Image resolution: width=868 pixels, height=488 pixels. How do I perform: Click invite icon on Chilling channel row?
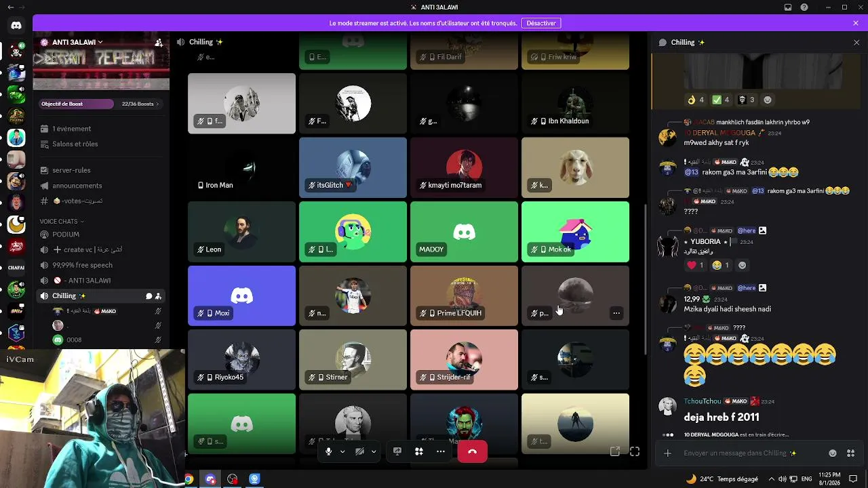click(x=158, y=296)
